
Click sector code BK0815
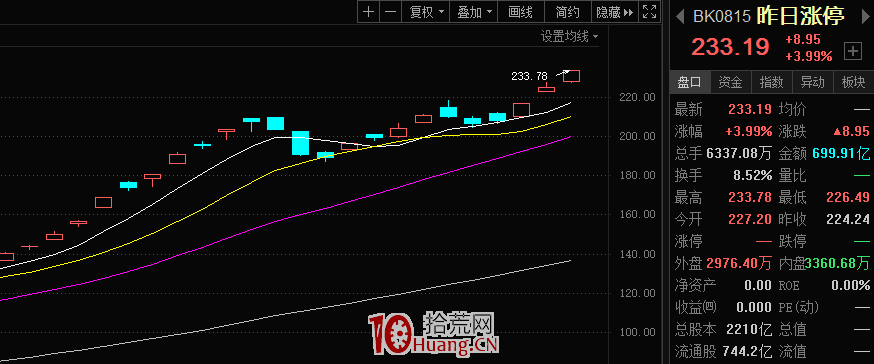click(722, 16)
